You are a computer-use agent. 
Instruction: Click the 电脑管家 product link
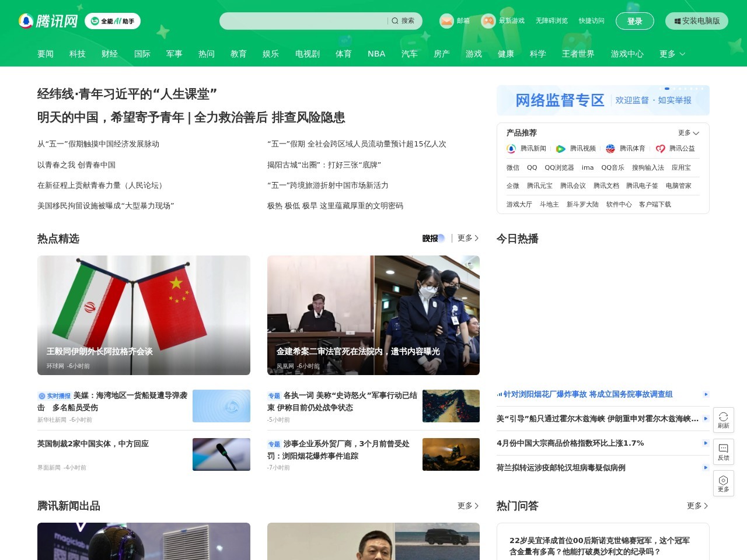[679, 185]
